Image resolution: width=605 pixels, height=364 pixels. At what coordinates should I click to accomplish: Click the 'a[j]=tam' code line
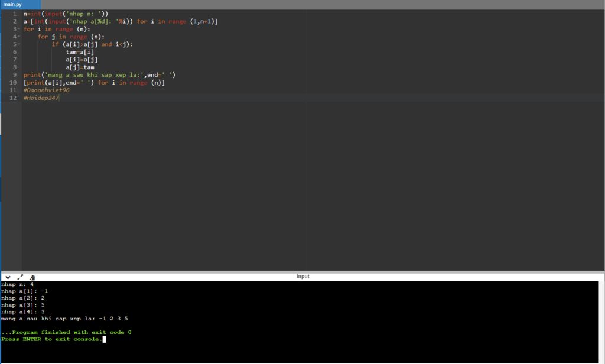coord(80,67)
